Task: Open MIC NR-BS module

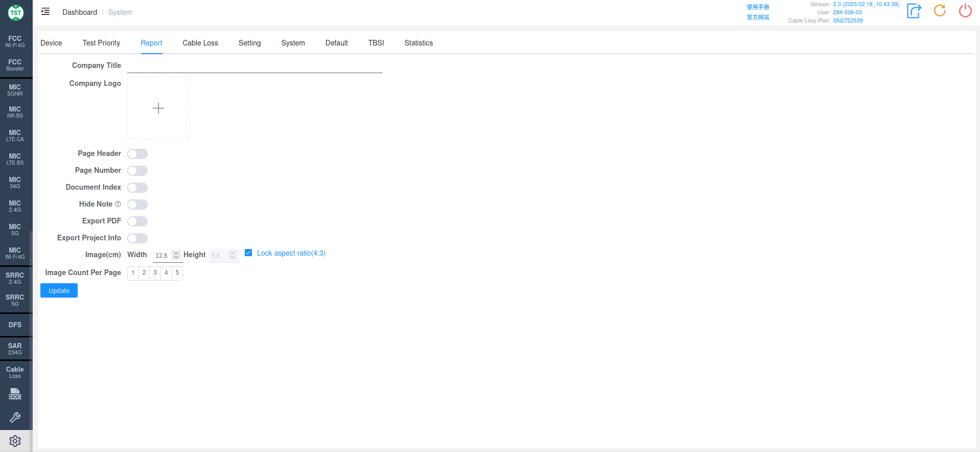Action: [x=15, y=112]
